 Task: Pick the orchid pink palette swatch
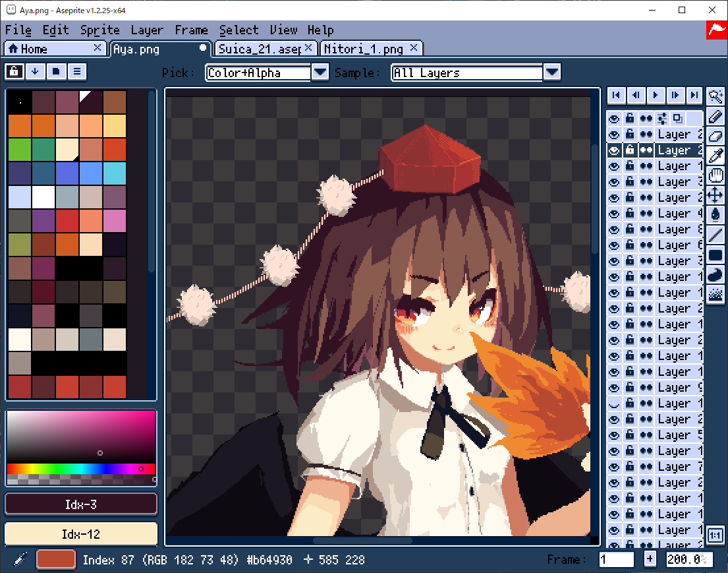114,221
